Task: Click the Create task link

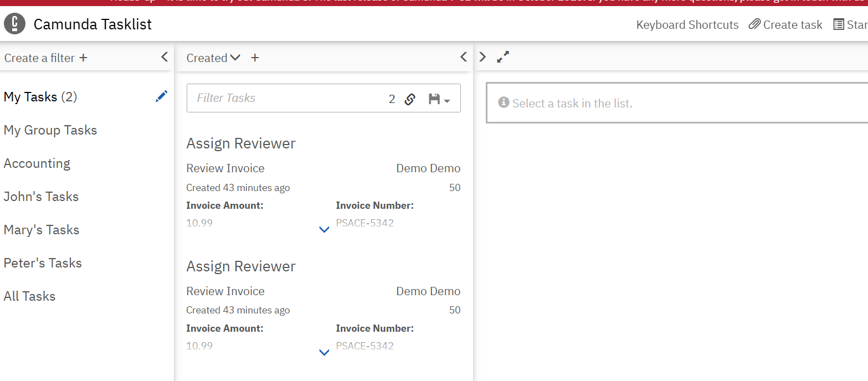Action: (785, 24)
